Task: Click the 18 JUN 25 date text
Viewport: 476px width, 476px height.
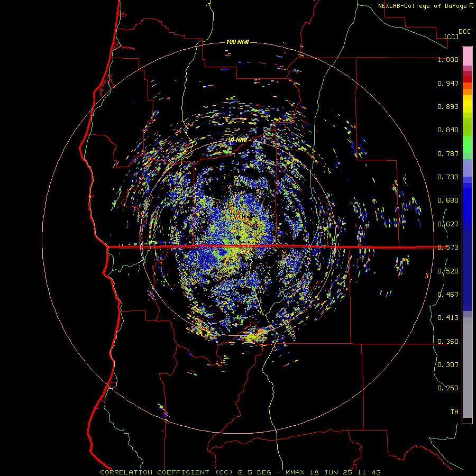Action: pyautogui.click(x=331, y=472)
